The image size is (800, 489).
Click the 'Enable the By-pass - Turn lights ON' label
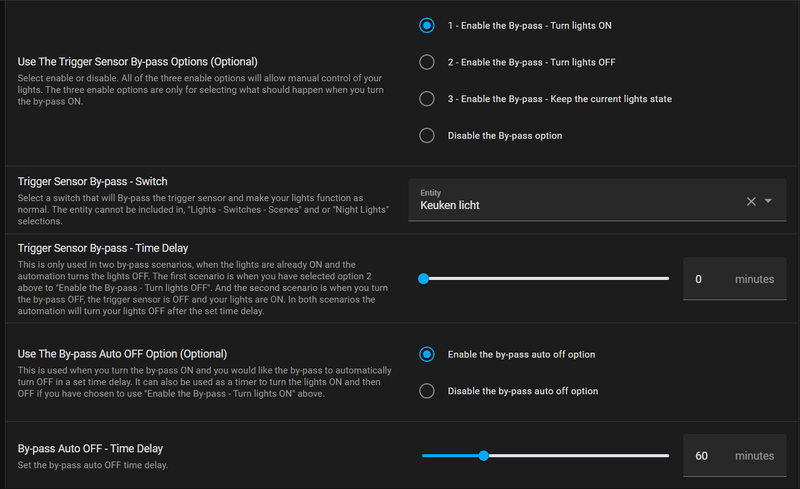529,26
